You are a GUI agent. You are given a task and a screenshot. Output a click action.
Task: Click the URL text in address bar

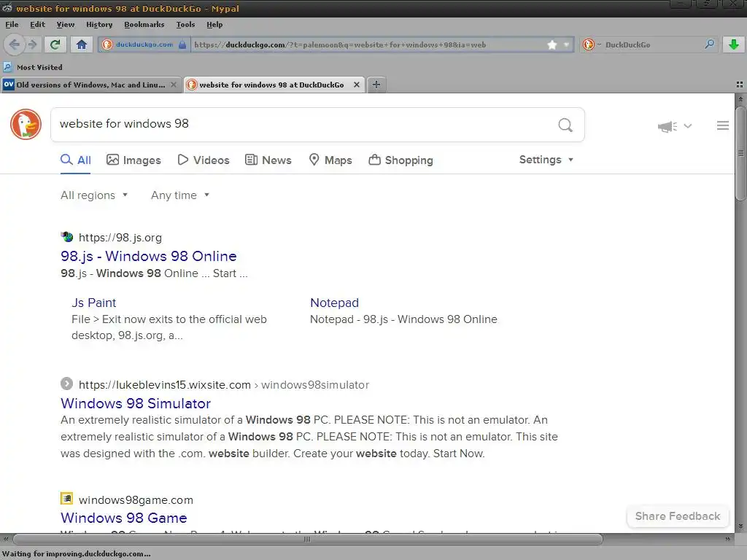[340, 44]
